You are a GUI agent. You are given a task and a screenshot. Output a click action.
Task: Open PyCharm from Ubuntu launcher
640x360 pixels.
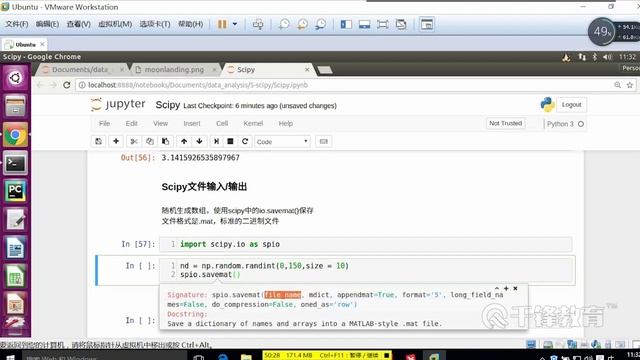(x=15, y=191)
